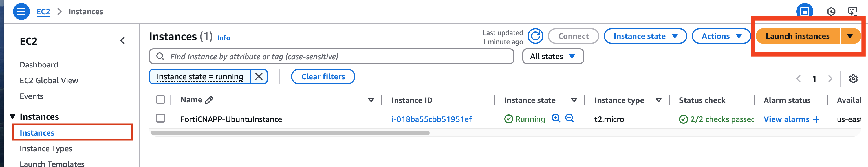Click the zoom-out exclude icon beside Running
868x167 pixels.
[569, 118]
